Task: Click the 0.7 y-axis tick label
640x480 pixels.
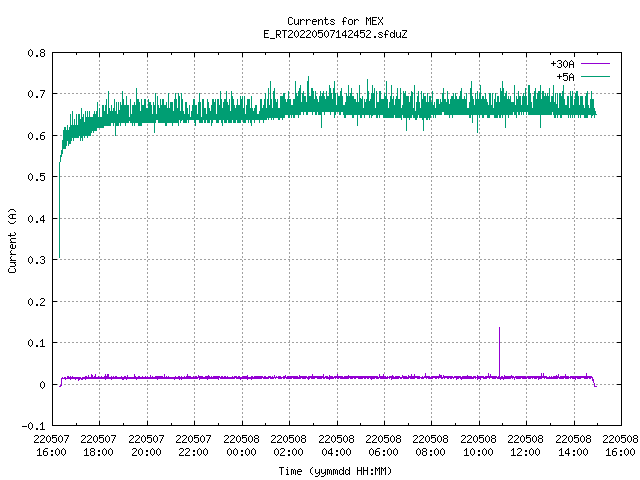Action: click(36, 94)
